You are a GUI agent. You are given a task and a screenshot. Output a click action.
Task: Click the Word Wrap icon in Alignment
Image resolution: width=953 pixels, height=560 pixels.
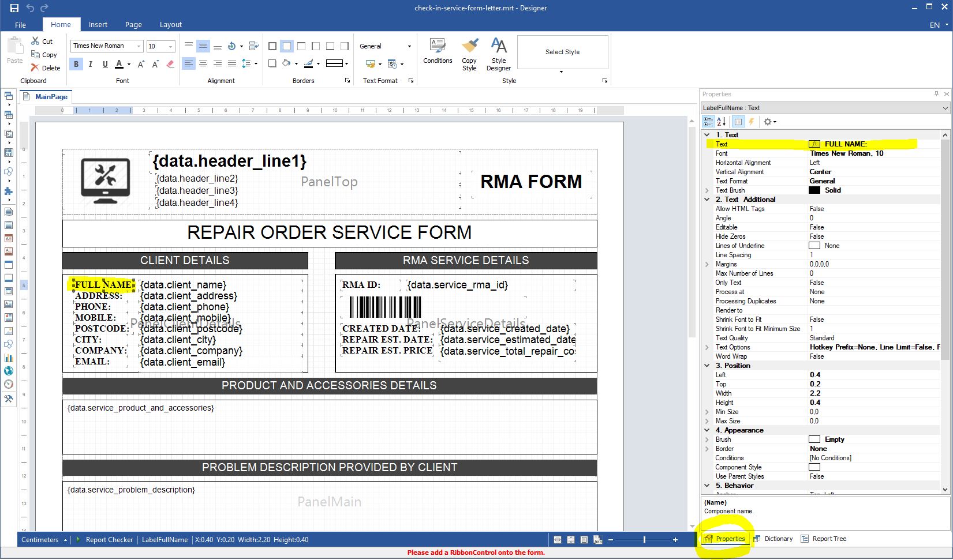click(x=253, y=46)
